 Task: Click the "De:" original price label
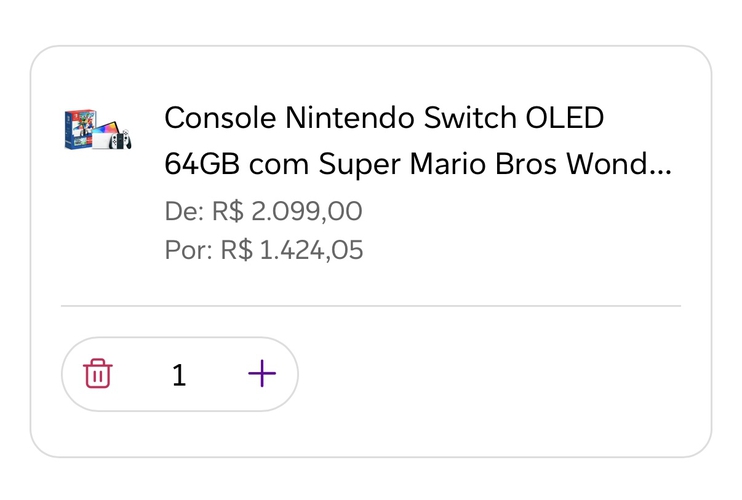point(183,212)
